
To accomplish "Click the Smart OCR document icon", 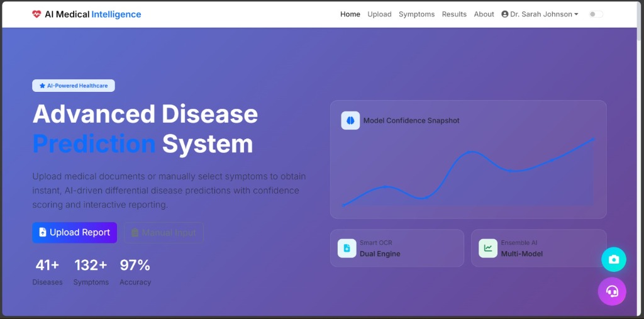I will pos(347,249).
